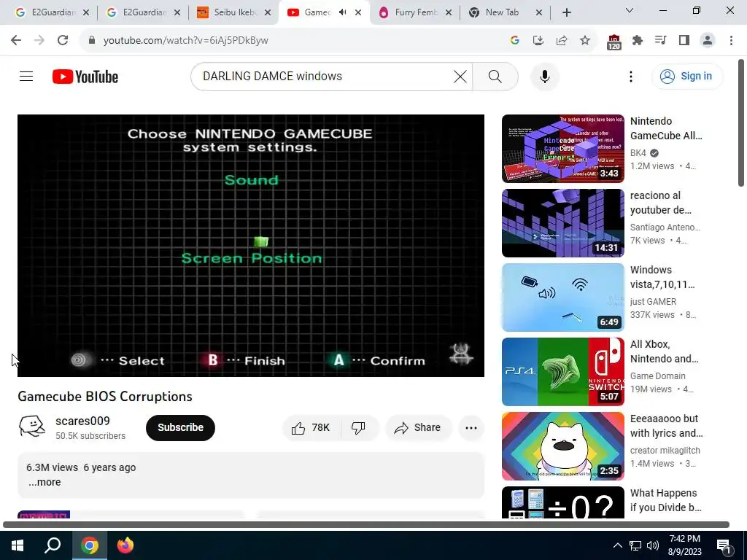Screen dimensions: 747x560
Task: Go forward in browser history
Action: click(x=39, y=41)
